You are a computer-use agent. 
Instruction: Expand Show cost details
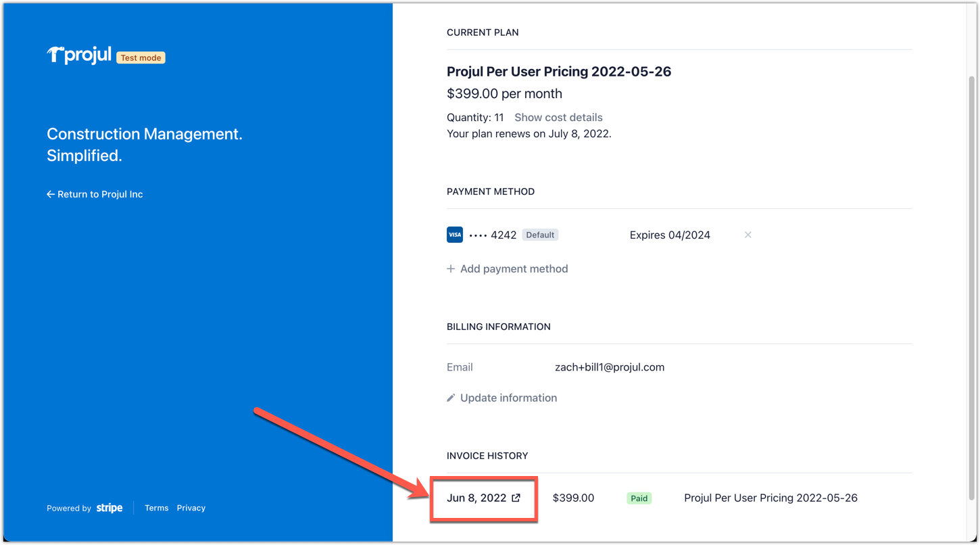(558, 117)
